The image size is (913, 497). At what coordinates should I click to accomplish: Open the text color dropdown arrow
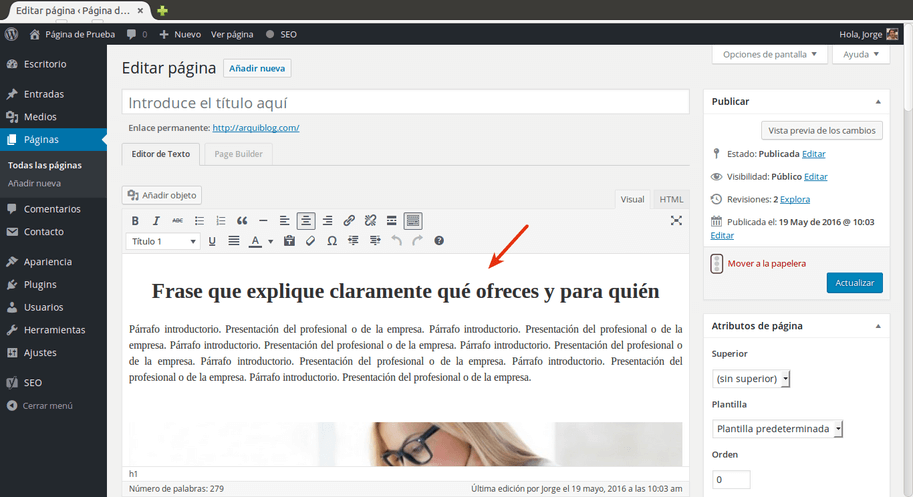[270, 241]
